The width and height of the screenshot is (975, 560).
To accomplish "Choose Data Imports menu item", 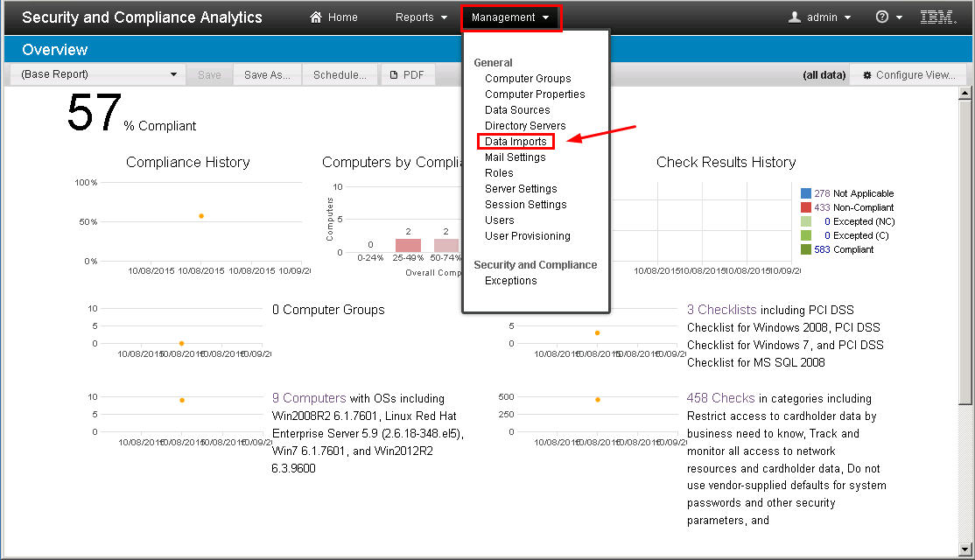I will [516, 142].
